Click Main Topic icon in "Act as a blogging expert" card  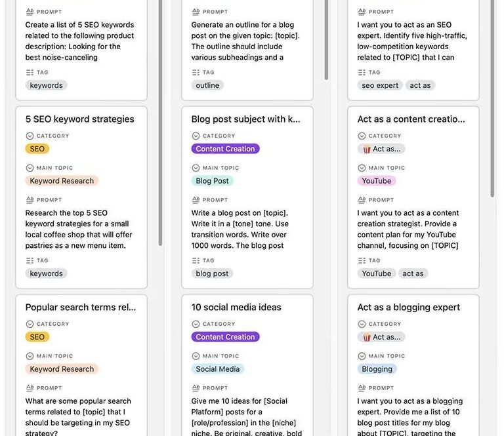(x=362, y=356)
